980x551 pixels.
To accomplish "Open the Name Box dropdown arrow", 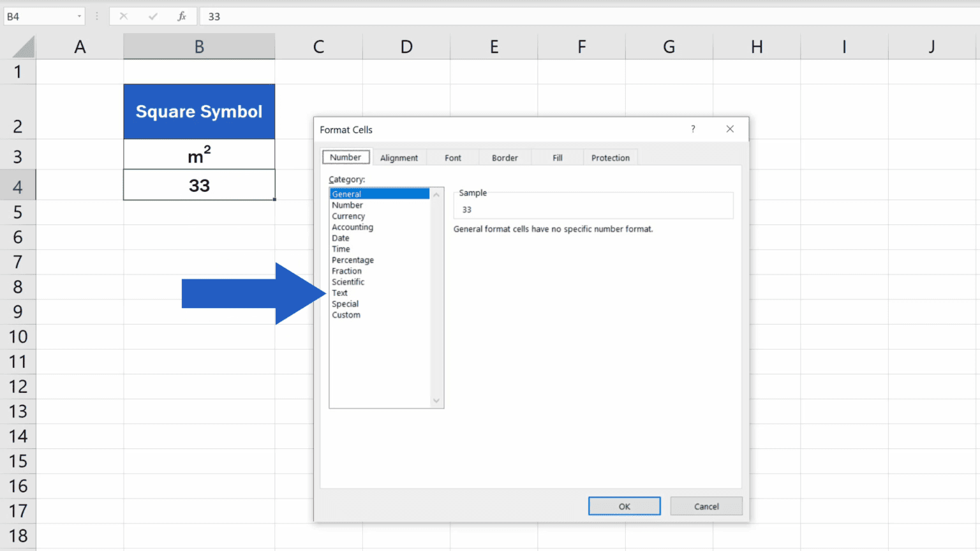I will coord(80,16).
